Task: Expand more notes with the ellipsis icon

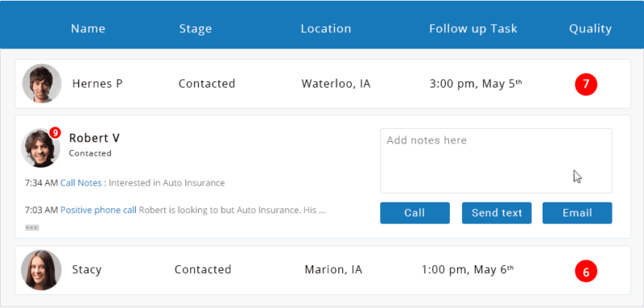Action: click(32, 227)
